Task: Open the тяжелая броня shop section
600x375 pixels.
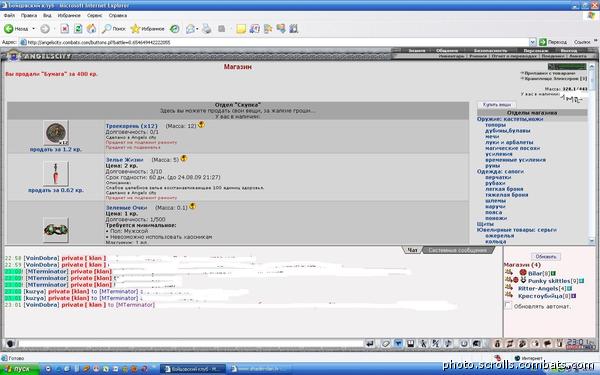Action: click(506, 195)
